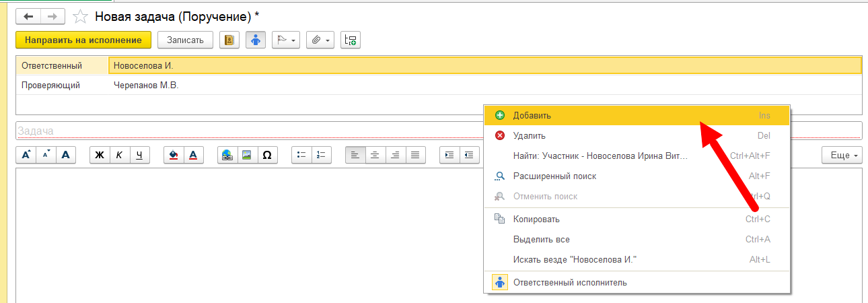868x303 pixels.
Task: Align text to the right
Action: pyautogui.click(x=395, y=155)
